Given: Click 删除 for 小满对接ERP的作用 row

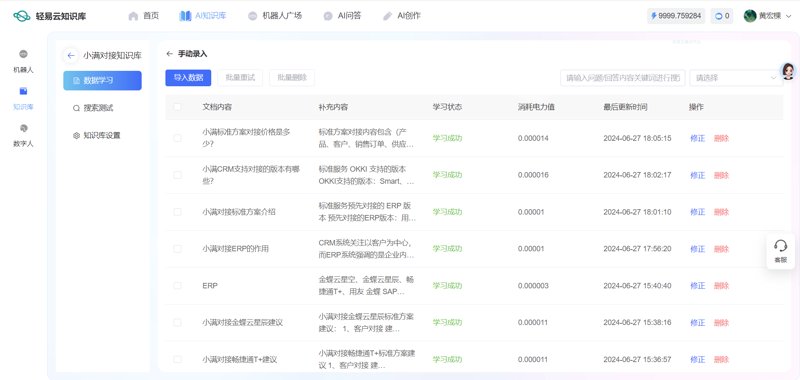Looking at the screenshot, I should 721,249.
